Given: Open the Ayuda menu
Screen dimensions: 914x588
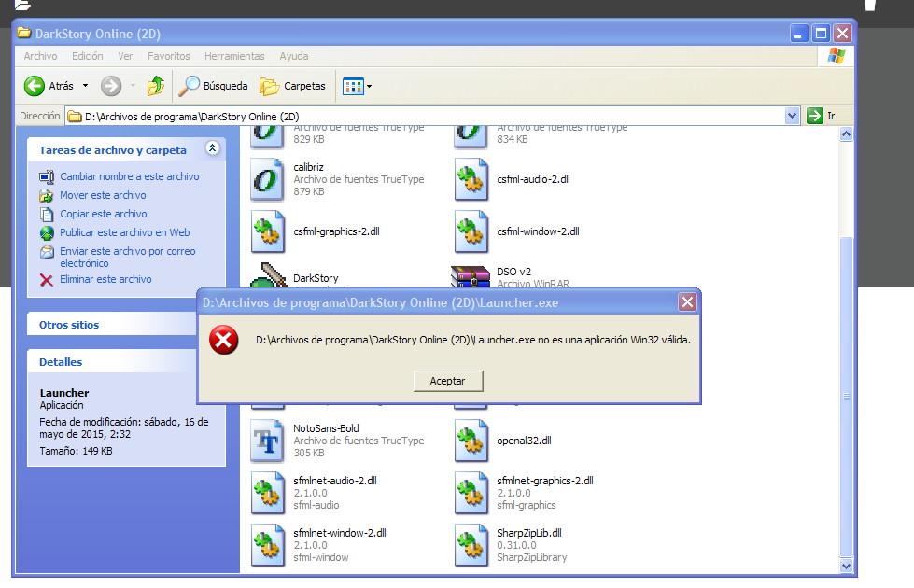Looking at the screenshot, I should (x=294, y=56).
